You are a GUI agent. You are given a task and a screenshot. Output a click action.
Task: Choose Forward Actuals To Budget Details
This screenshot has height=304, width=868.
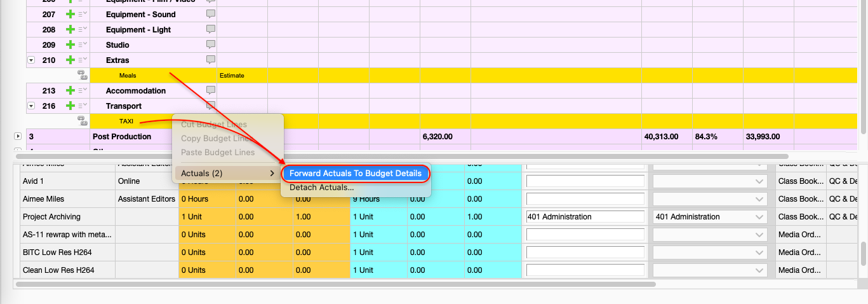[x=356, y=173]
